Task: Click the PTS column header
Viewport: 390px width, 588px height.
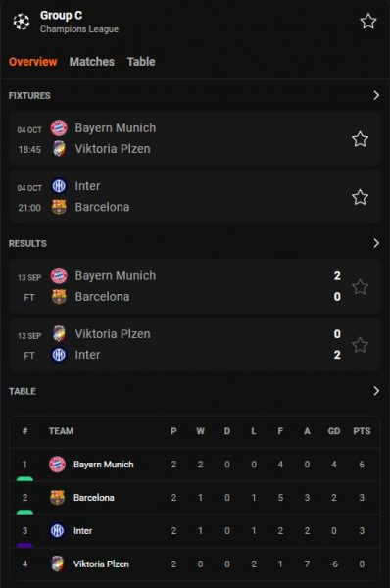Action: (x=362, y=431)
